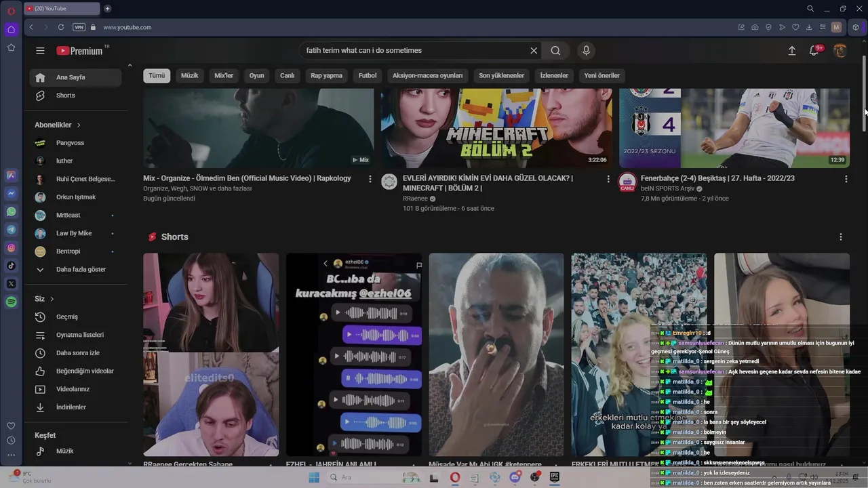
Task: Open the Opera extensions cube icon
Action: click(x=856, y=27)
